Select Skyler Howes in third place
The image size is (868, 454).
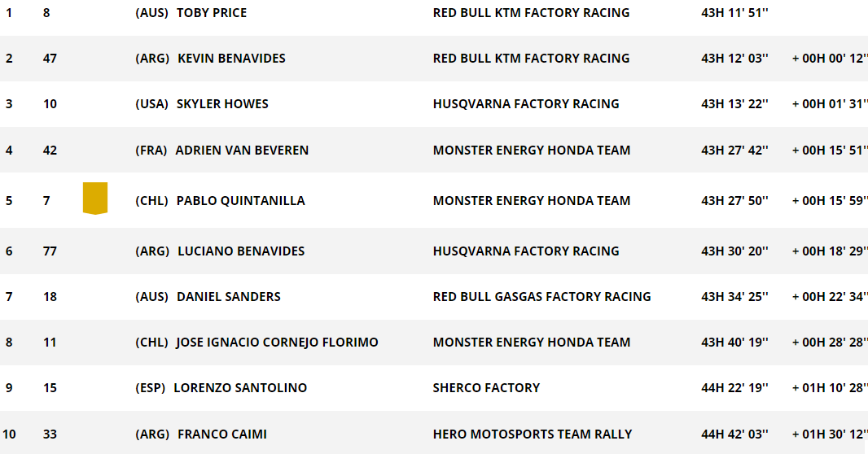pos(222,103)
